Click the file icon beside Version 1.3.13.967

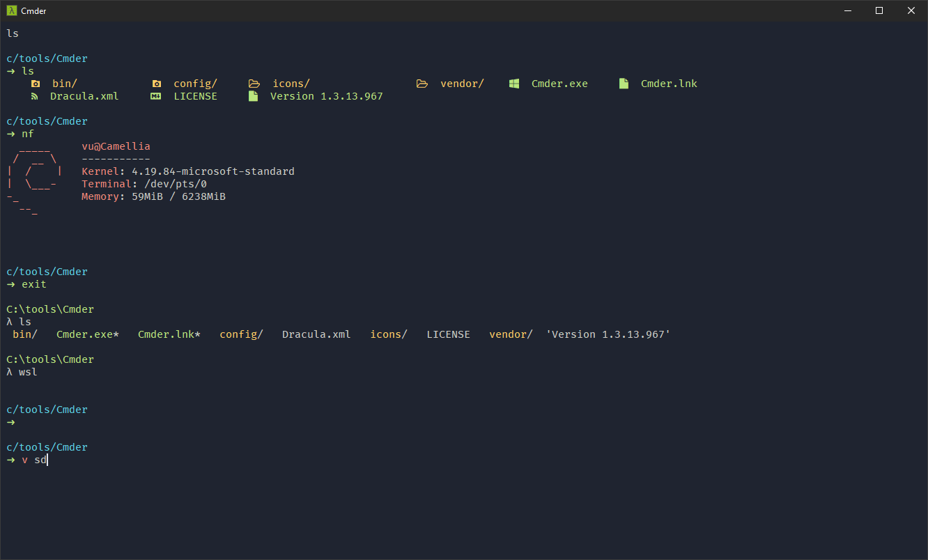(253, 96)
